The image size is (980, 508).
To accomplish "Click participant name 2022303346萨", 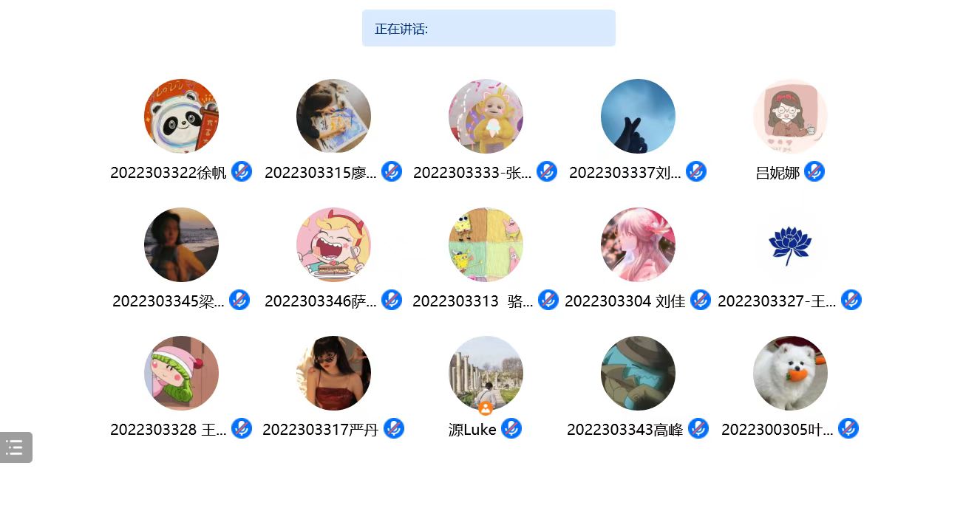I will pos(321,301).
